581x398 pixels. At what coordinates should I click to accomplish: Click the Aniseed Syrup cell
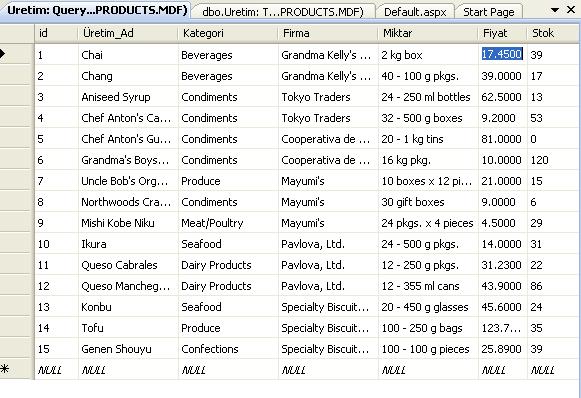[x=128, y=97]
